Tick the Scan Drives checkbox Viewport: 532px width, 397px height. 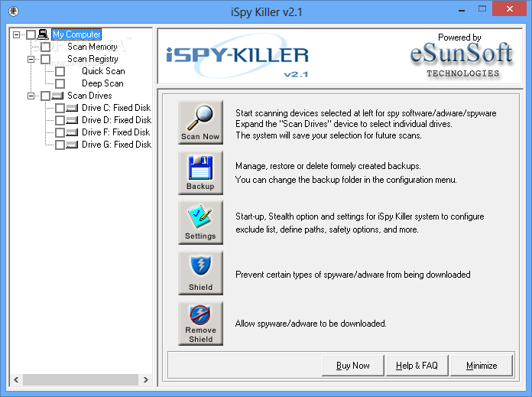[x=45, y=96]
